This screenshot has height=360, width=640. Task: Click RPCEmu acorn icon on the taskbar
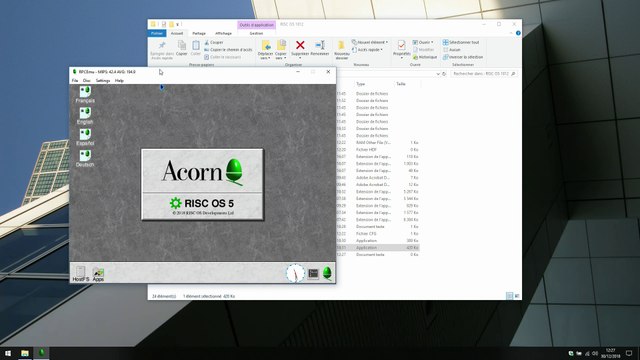click(41, 353)
